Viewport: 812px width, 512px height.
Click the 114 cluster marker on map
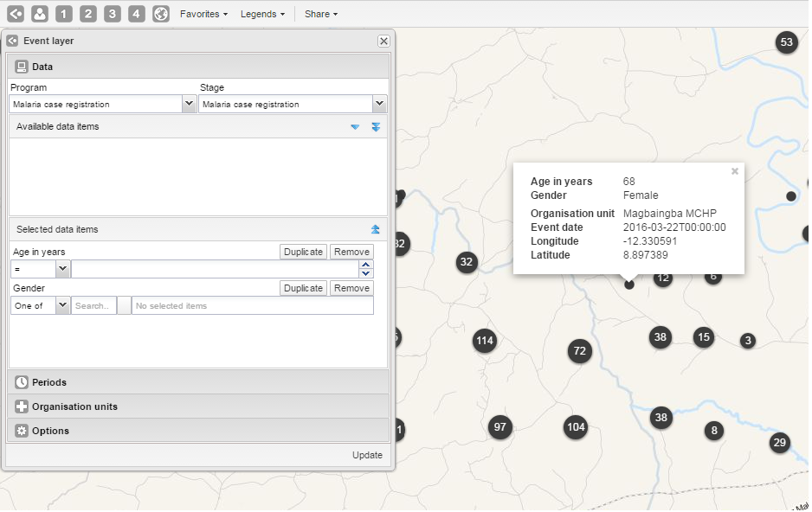485,341
